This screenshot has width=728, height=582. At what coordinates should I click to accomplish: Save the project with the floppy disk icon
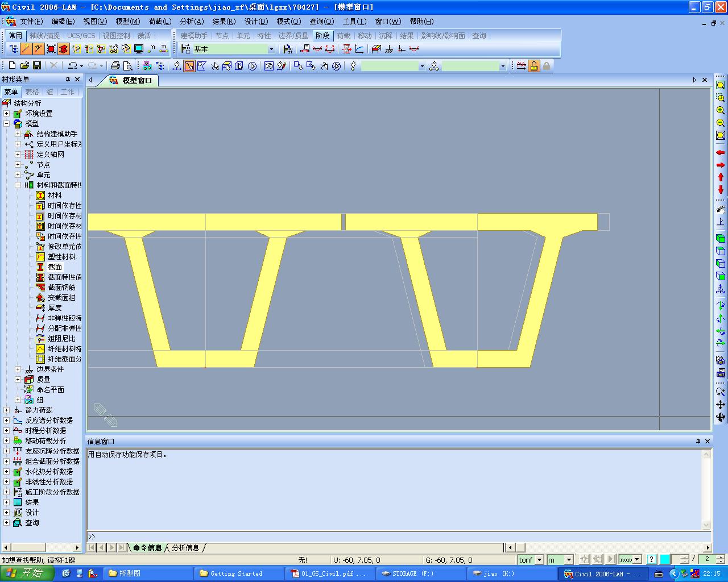(37, 66)
